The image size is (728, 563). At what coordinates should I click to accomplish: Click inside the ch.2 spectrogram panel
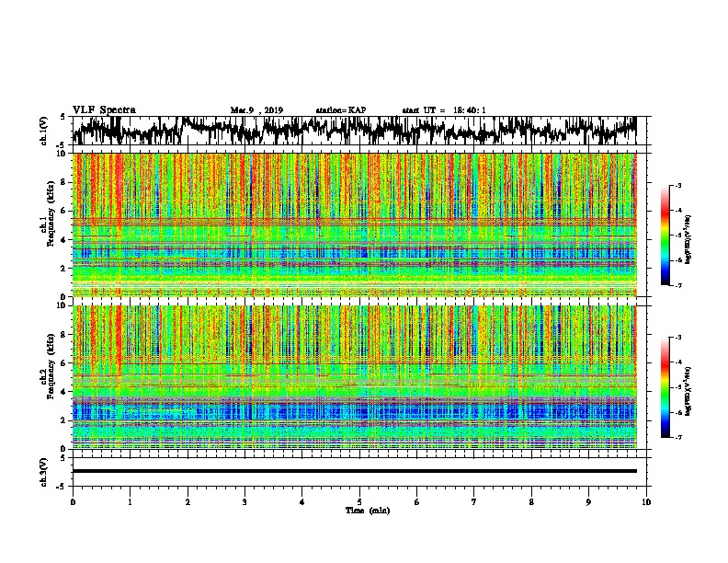(355, 377)
